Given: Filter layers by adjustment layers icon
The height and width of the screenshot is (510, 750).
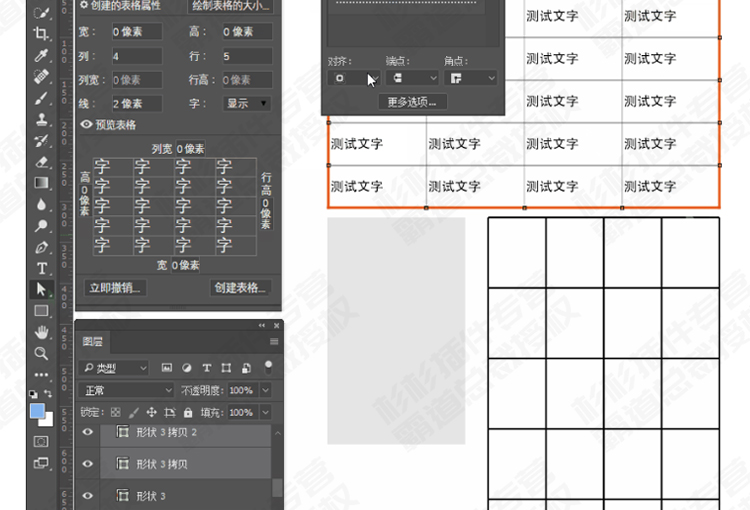Looking at the screenshot, I should click(x=187, y=367).
